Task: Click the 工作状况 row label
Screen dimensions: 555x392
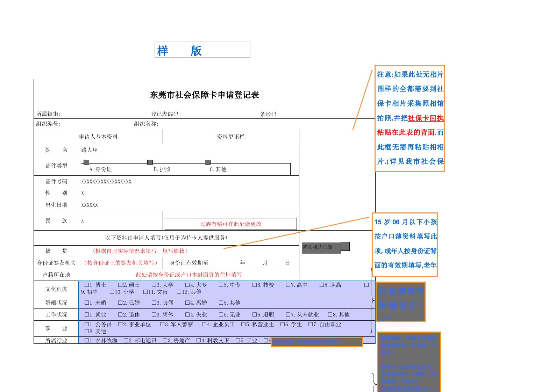Action: tap(56, 315)
